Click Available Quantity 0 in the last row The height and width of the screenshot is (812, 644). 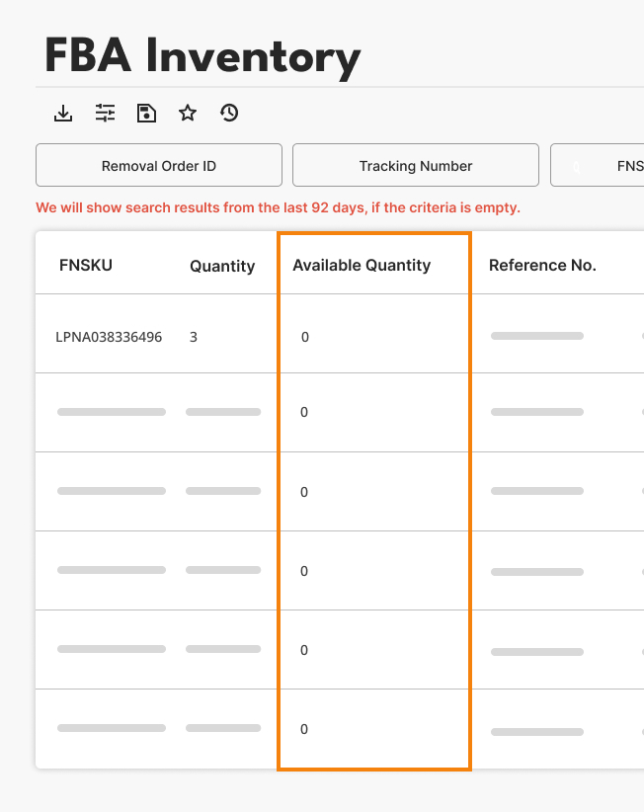[x=304, y=729]
